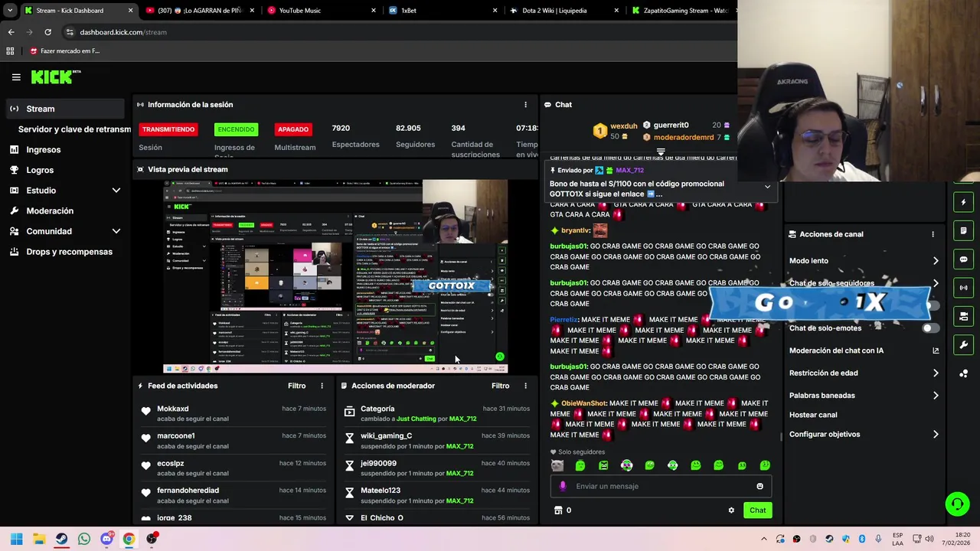The width and height of the screenshot is (980, 551).
Task: Click ENCENDIDO status badge
Action: [x=236, y=129]
